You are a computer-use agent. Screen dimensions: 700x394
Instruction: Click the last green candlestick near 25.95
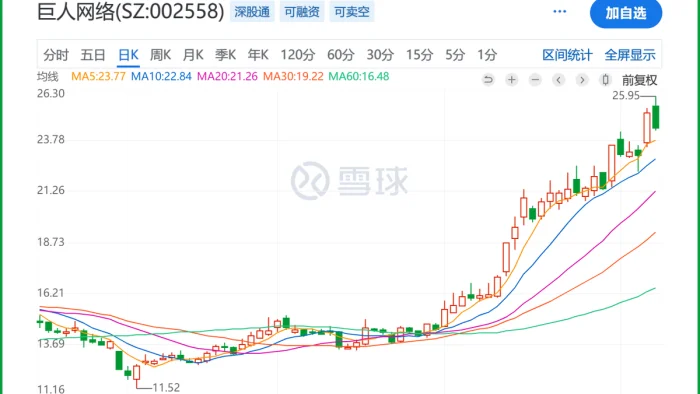point(656,117)
